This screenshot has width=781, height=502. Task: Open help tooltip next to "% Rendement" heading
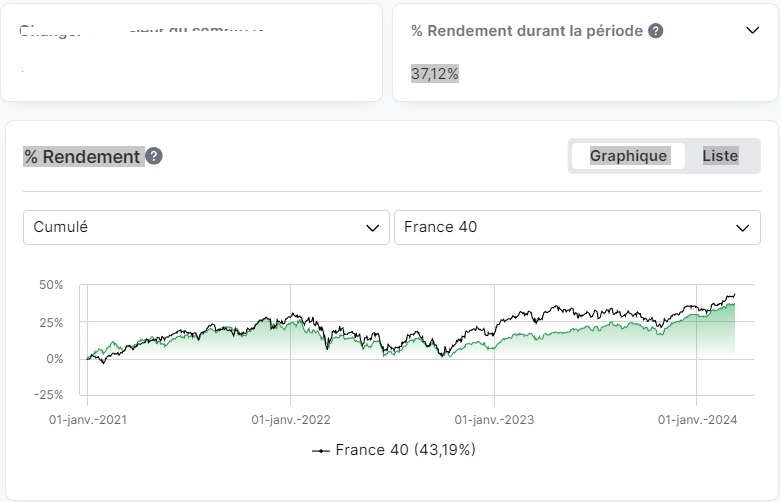(154, 156)
